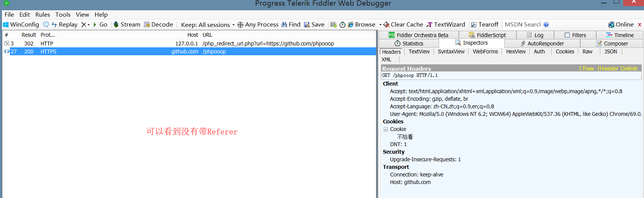Switch to the AutoResponder tab

pos(542,44)
